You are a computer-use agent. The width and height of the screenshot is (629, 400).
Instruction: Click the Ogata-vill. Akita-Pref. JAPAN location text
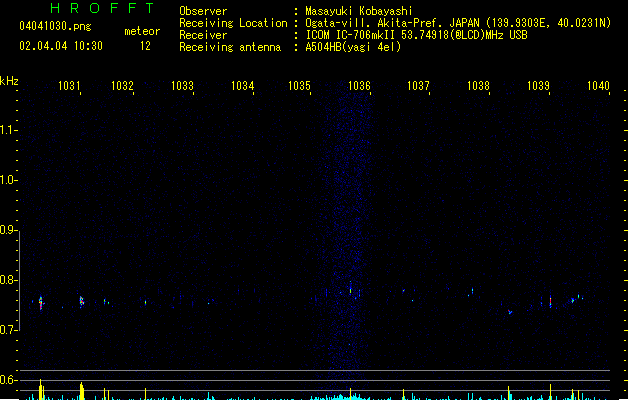coord(458,23)
